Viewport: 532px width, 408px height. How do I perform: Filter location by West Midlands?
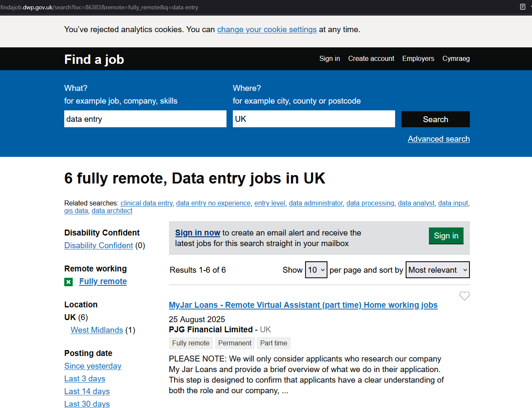coord(97,330)
